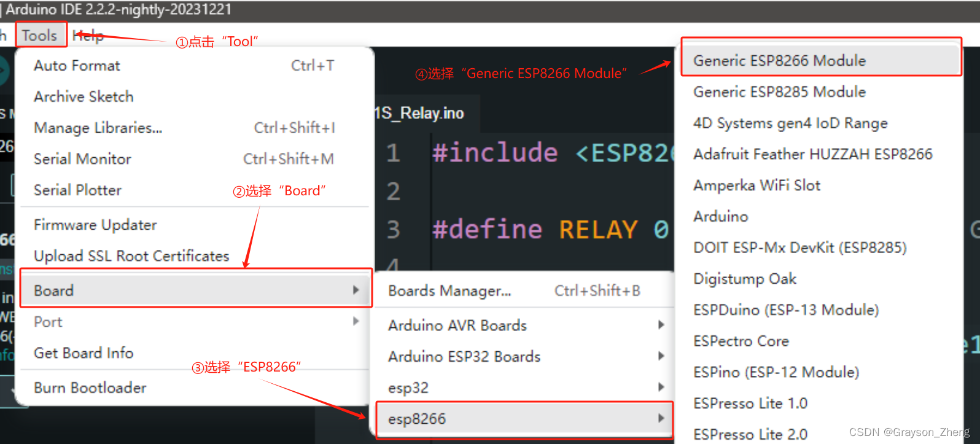Choose Digistump Oak board
This screenshot has height=444, width=980.
click(821, 279)
